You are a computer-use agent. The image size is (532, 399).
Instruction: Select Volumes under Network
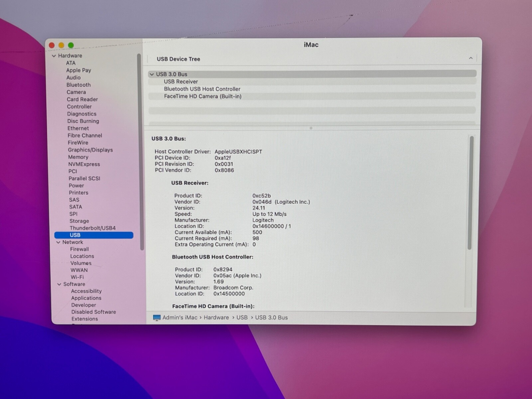pos(81,263)
